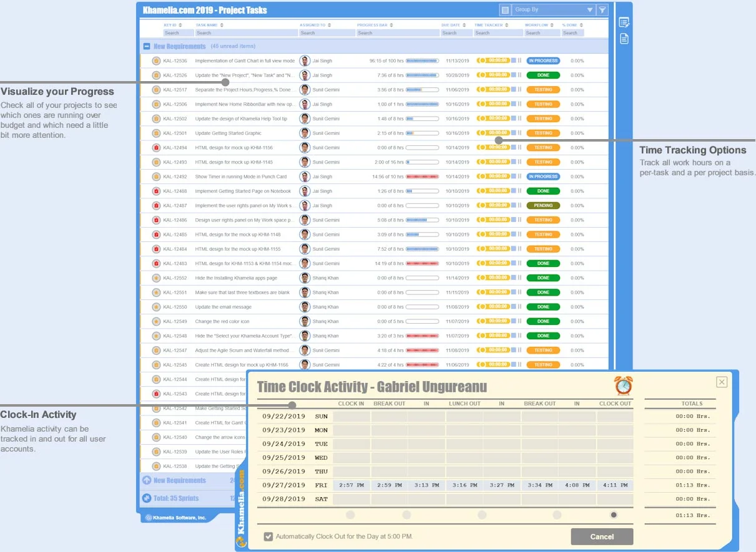Collapse the New Requirements group with minus icon
The width and height of the screenshot is (756, 552).
(147, 46)
